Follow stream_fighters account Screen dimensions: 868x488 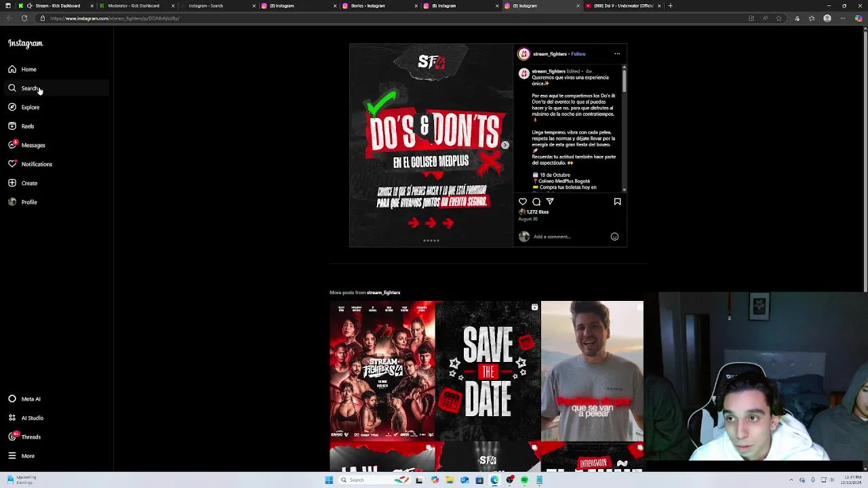coord(578,54)
